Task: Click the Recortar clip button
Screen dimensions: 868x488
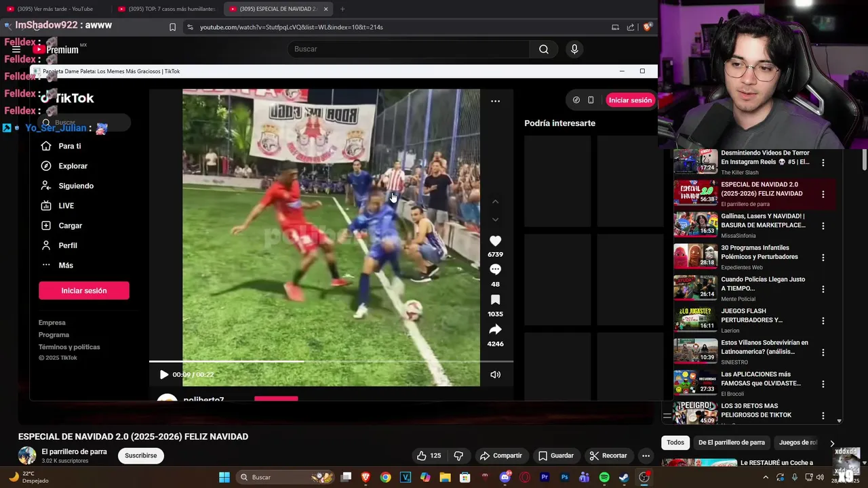Action: click(x=608, y=455)
